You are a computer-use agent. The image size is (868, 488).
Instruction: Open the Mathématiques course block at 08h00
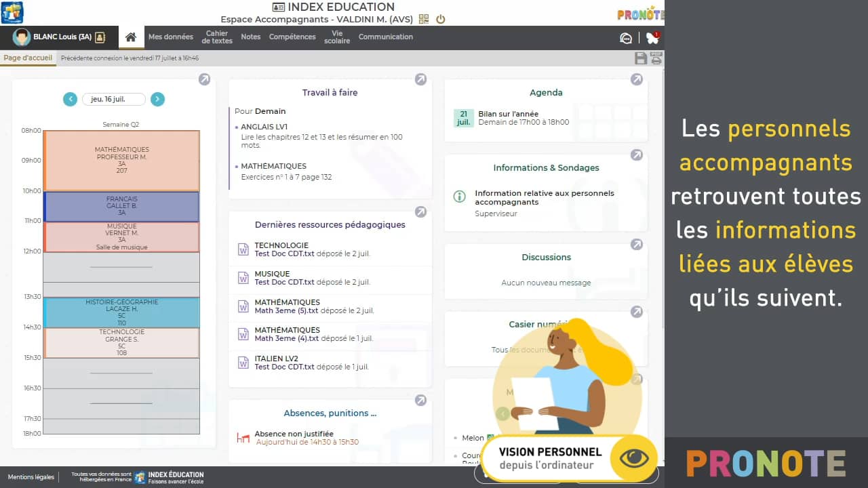coord(121,161)
